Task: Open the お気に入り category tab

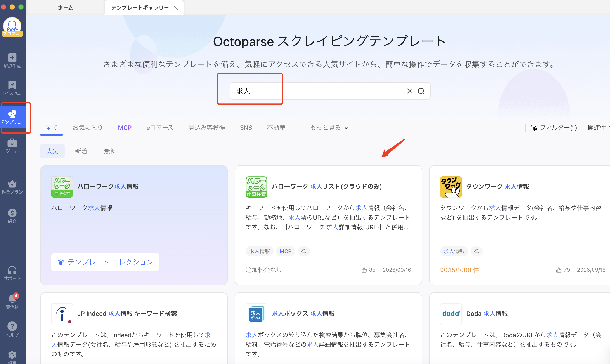Action: (x=88, y=127)
